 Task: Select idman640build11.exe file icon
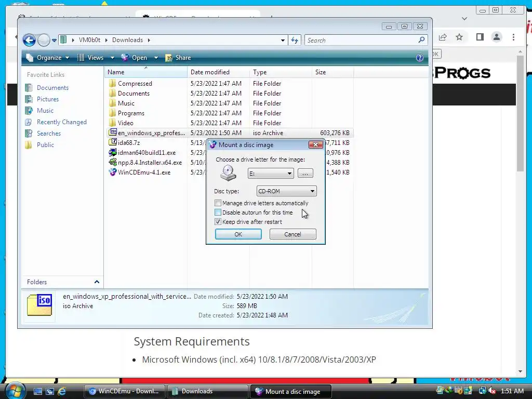click(x=112, y=152)
